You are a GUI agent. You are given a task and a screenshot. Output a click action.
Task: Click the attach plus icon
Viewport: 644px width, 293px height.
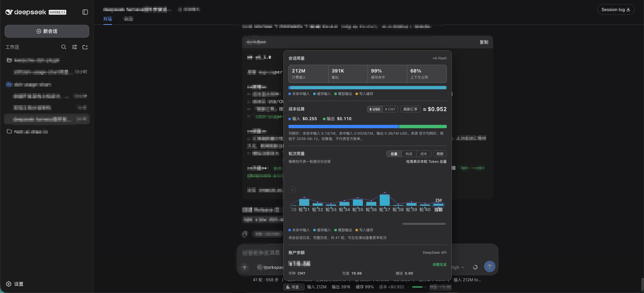[x=245, y=267]
